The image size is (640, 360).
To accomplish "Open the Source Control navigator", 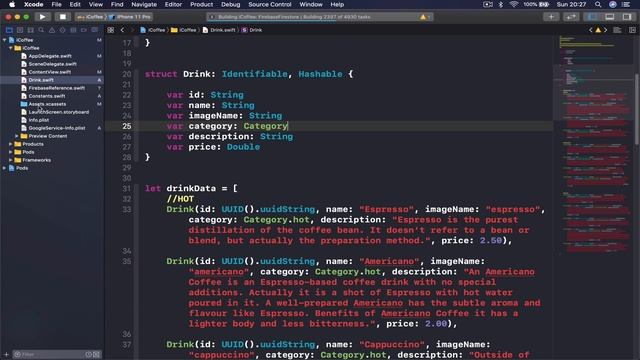I will pos(20,30).
